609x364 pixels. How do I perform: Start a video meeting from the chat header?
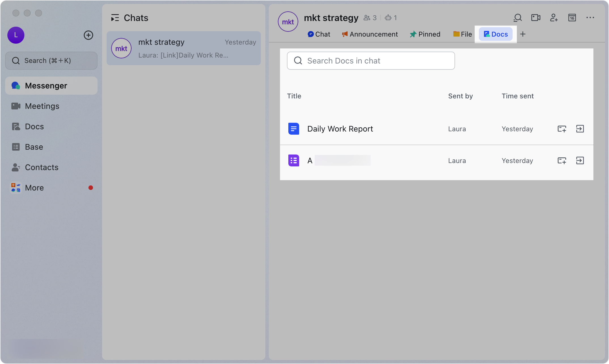(x=536, y=18)
